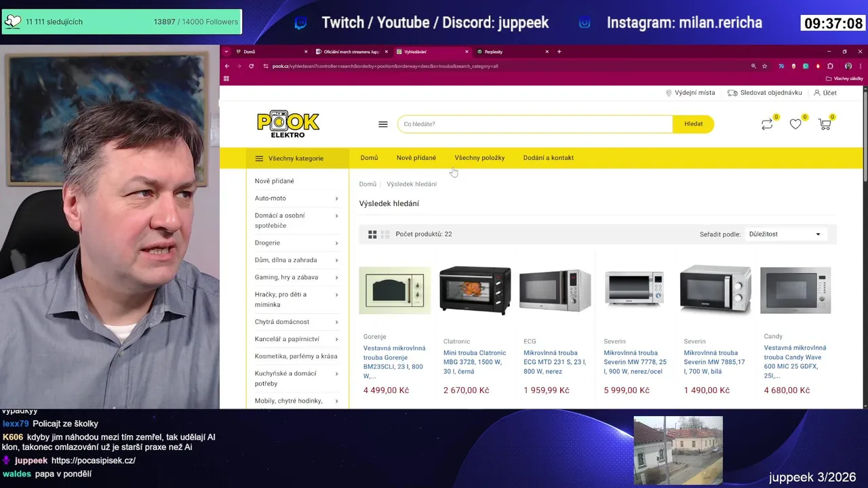Click the browser address bar URL
Viewport: 868px width, 488px height.
coord(385,66)
